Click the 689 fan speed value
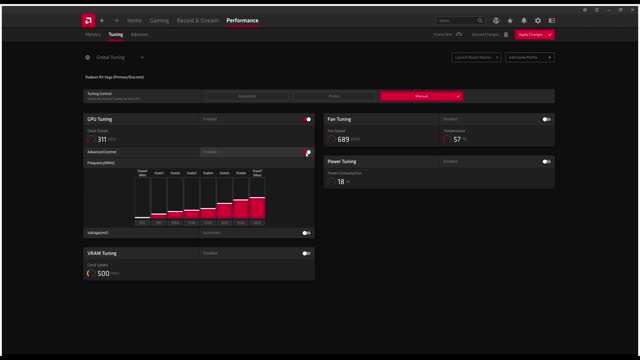 (343, 140)
